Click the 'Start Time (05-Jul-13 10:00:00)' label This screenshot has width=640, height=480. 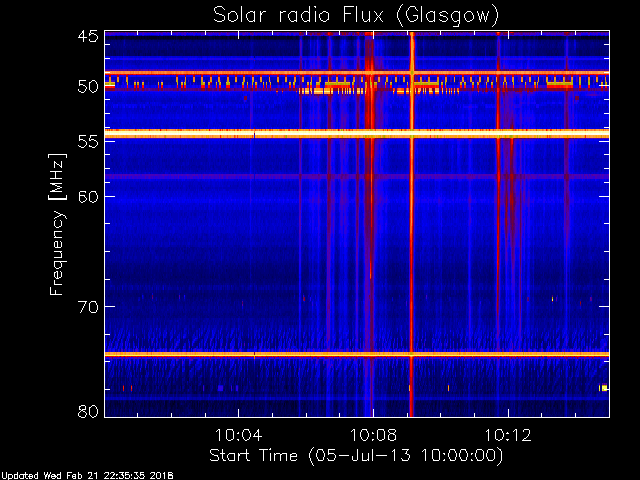coord(356,456)
